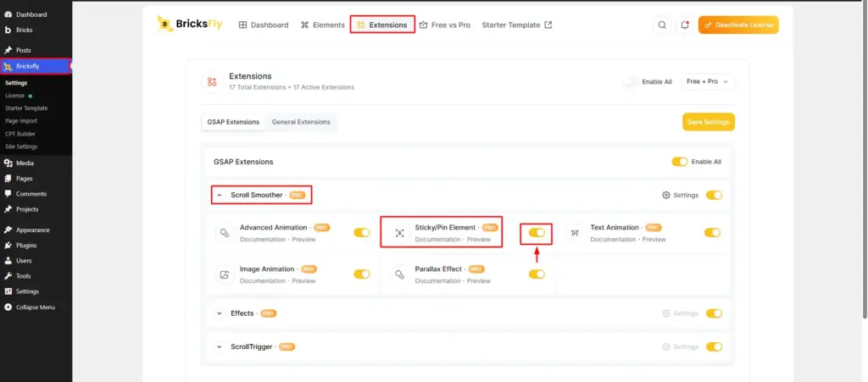Click the Text Animation icon

575,233
